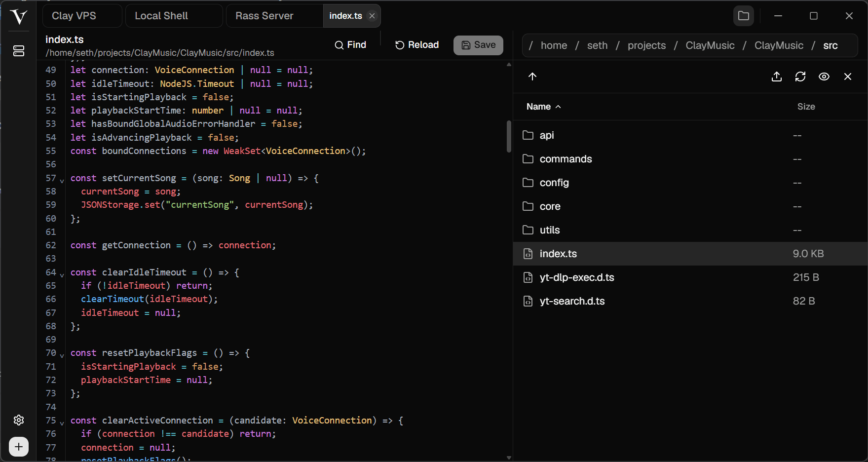This screenshot has height=462, width=868.
Task: Collapse the clearIdleTimeout block at line 64
Action: coord(62,275)
